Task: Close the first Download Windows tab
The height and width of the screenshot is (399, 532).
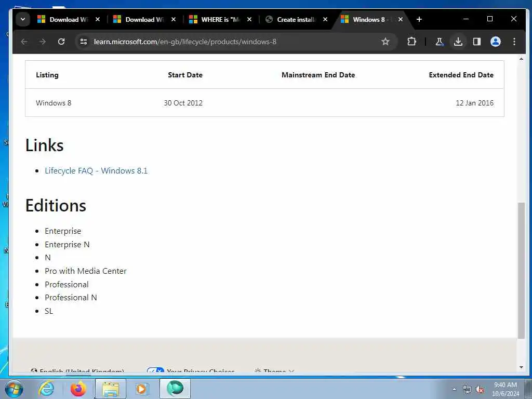Action: click(98, 19)
